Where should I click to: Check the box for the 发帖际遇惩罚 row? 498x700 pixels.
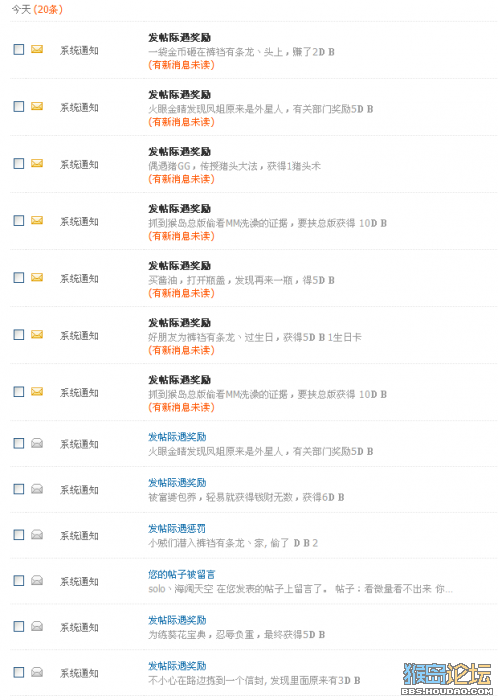19,535
